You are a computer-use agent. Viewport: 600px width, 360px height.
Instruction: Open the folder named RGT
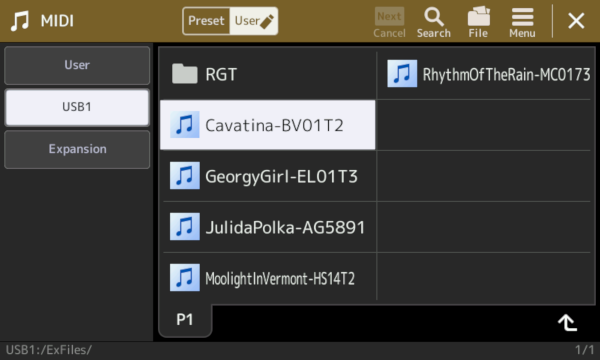tap(221, 74)
